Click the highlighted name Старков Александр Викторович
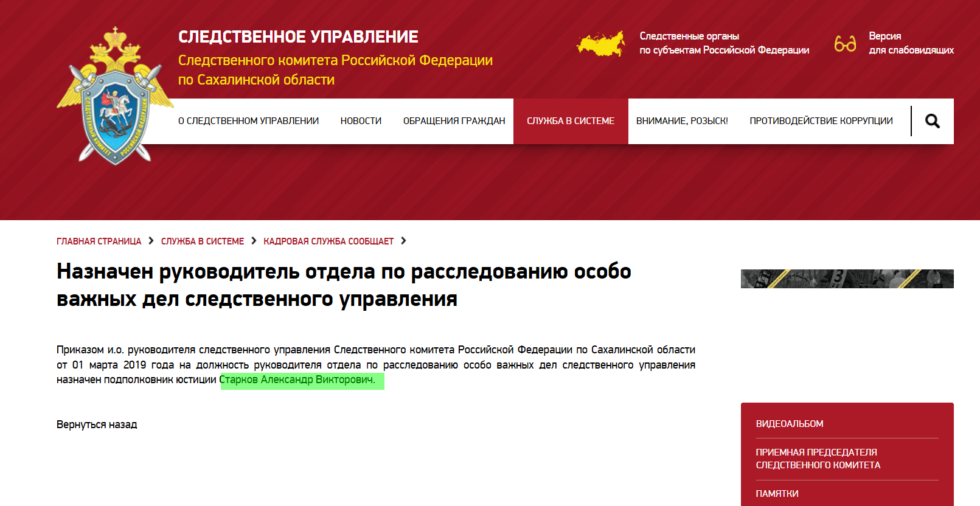The height and width of the screenshot is (506, 980). click(297, 379)
